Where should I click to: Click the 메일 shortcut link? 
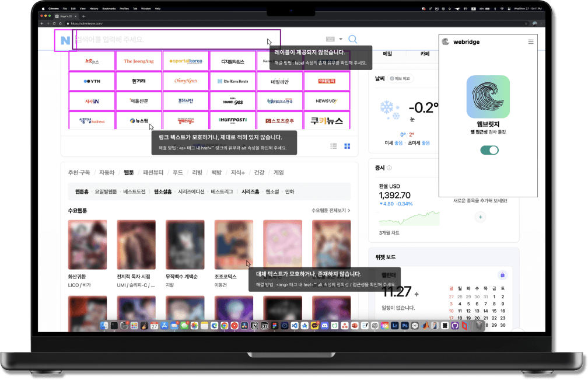pyautogui.click(x=387, y=54)
